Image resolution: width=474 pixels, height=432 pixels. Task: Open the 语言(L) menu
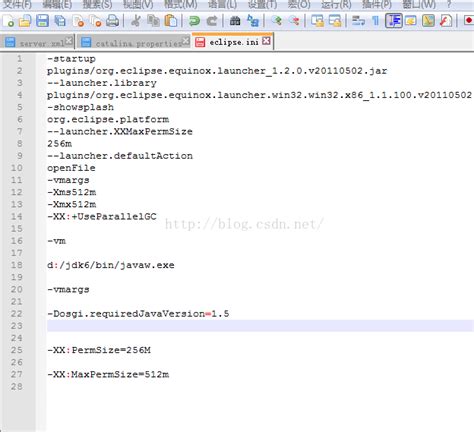tap(222, 5)
